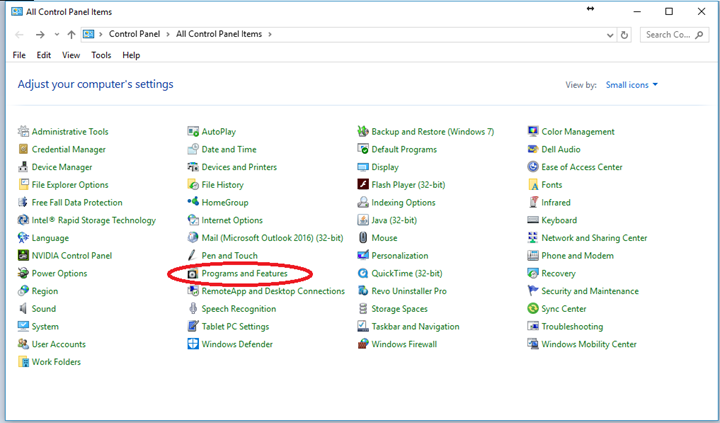Open the File menu

pyautogui.click(x=19, y=55)
